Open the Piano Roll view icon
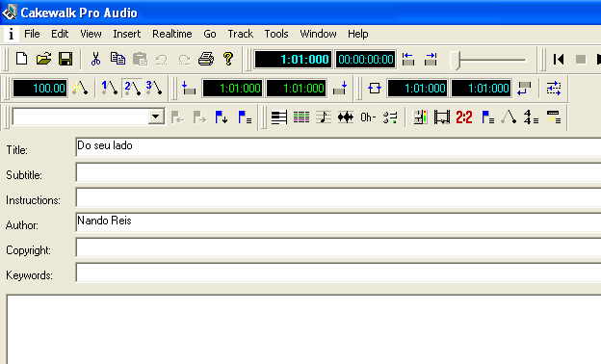 tap(279, 117)
